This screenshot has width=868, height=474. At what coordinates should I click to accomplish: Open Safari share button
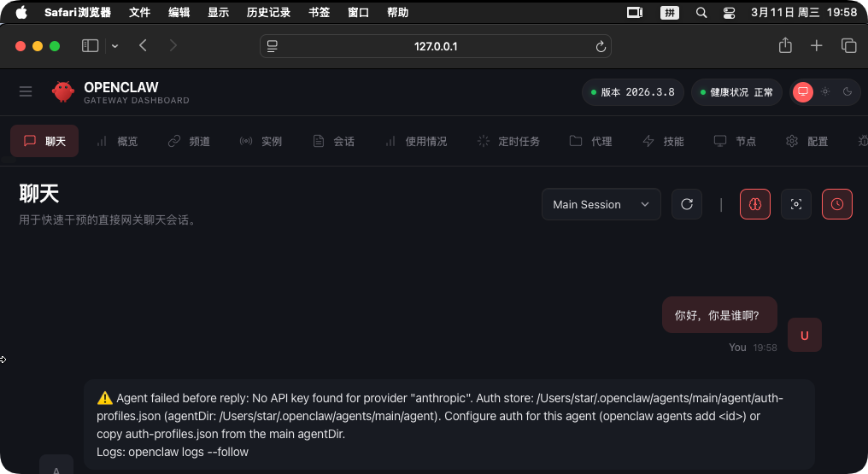pyautogui.click(x=785, y=45)
